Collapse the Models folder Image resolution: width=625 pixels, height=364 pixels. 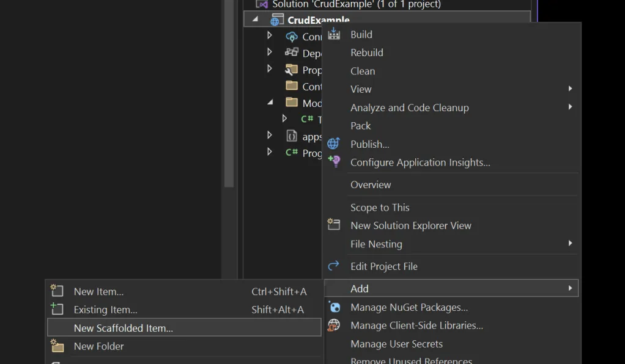tap(270, 102)
